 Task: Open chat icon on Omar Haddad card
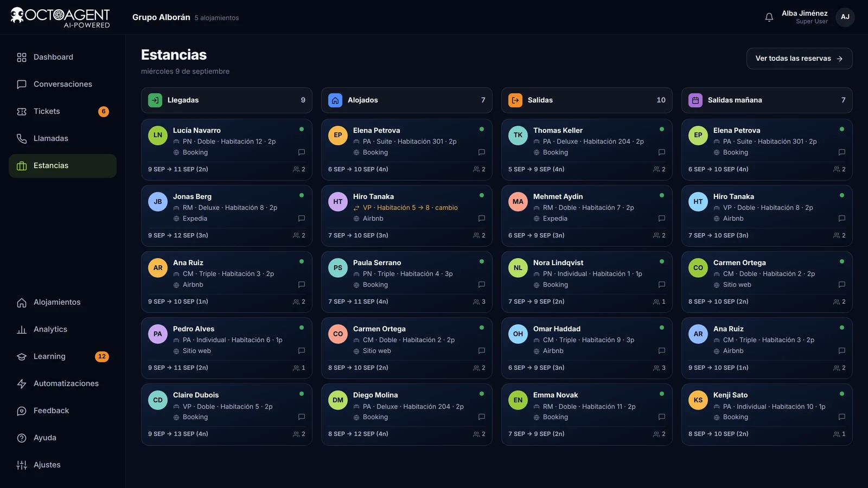tap(662, 351)
